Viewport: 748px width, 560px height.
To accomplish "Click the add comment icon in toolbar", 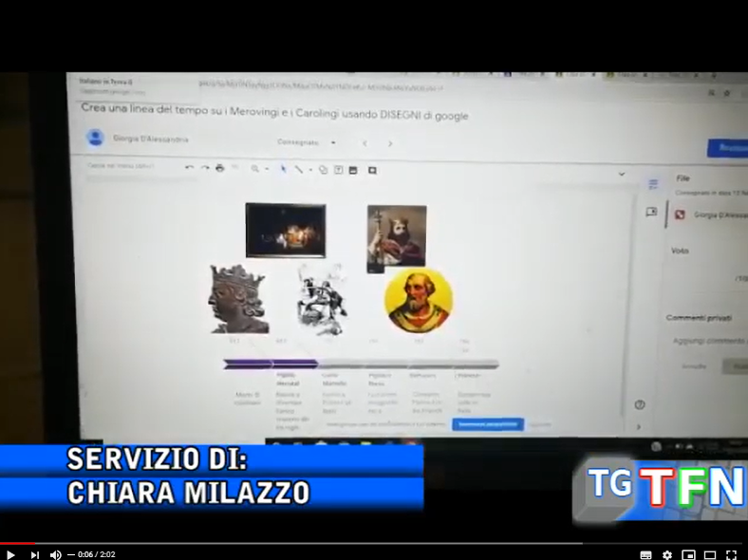I will tap(372, 170).
